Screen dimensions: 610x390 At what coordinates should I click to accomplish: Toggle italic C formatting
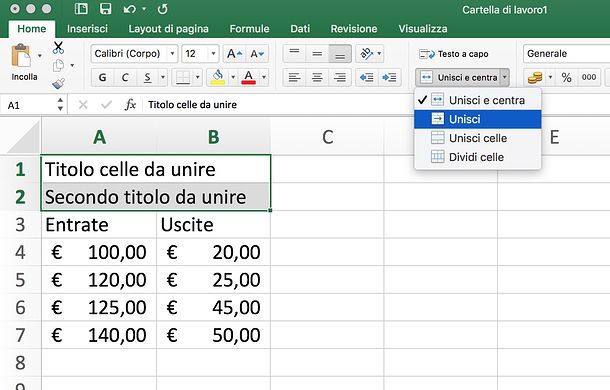click(x=125, y=77)
